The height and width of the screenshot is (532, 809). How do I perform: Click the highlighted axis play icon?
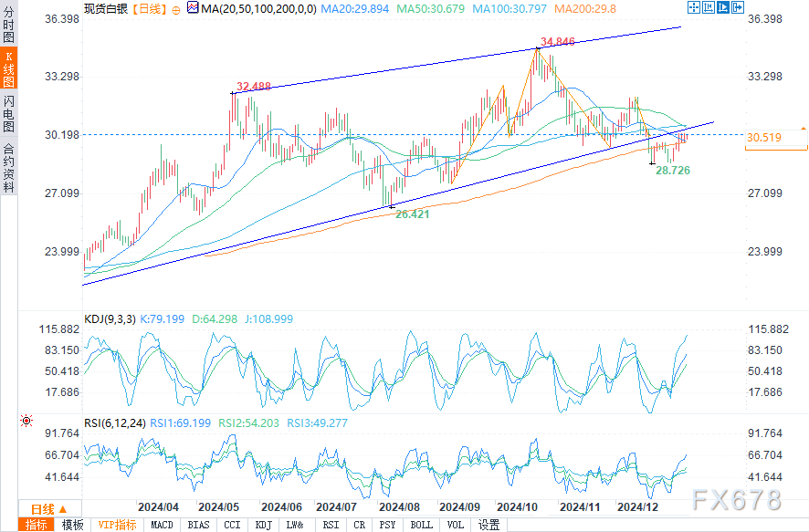[x=723, y=7]
